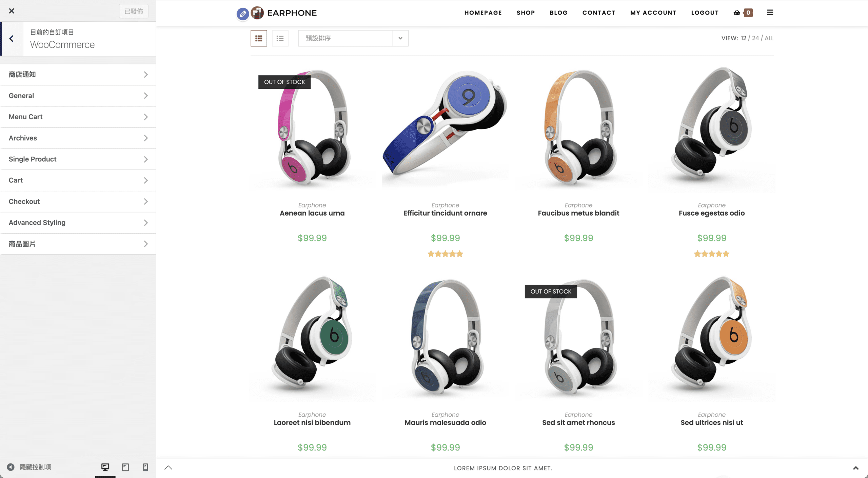Open the shopping cart basket icon

point(737,13)
